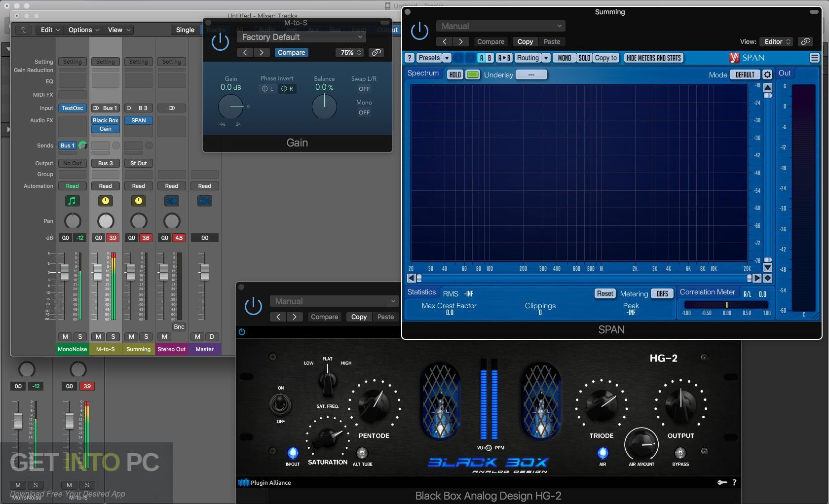Open the mixer Edit menu
This screenshot has height=504, width=829.
[x=50, y=30]
